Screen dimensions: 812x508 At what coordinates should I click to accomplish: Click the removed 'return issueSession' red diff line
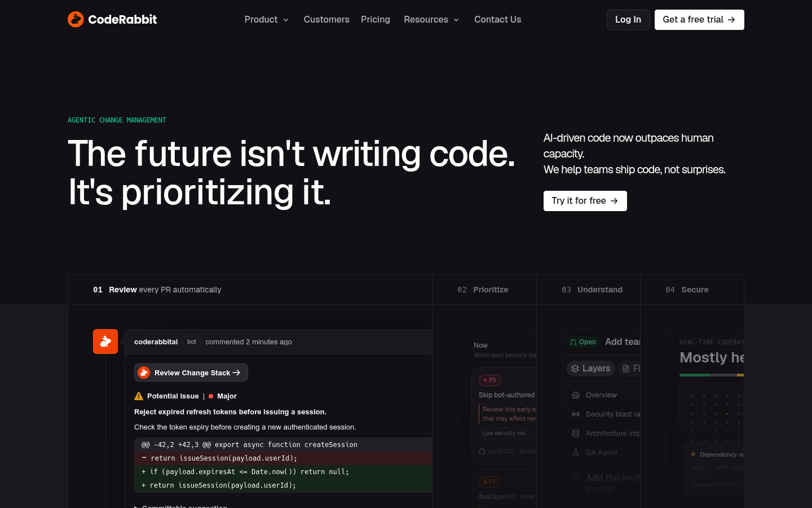[x=283, y=458]
